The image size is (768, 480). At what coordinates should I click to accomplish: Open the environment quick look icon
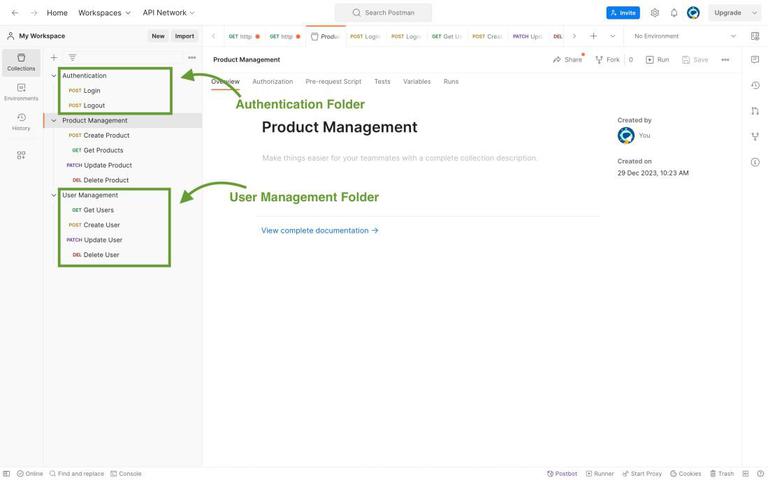tap(755, 36)
